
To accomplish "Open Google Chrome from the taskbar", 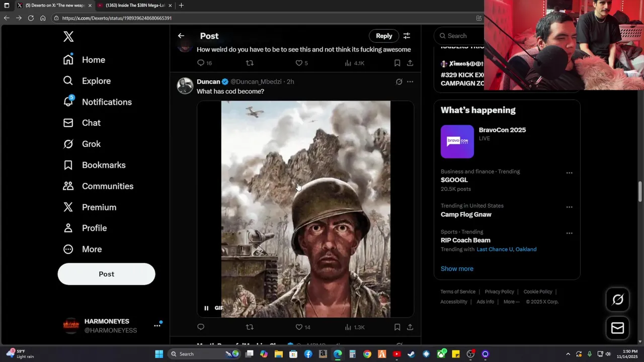I will click(x=367, y=354).
